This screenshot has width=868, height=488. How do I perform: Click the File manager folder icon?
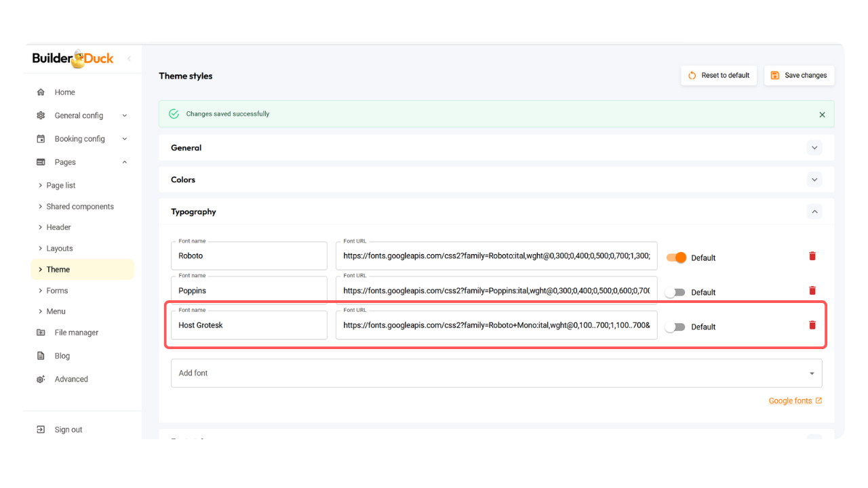pos(41,333)
